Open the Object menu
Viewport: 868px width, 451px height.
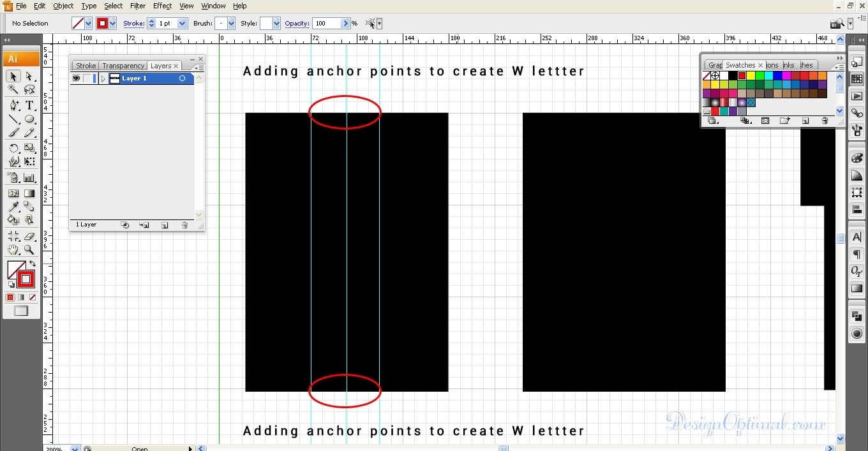tap(63, 6)
